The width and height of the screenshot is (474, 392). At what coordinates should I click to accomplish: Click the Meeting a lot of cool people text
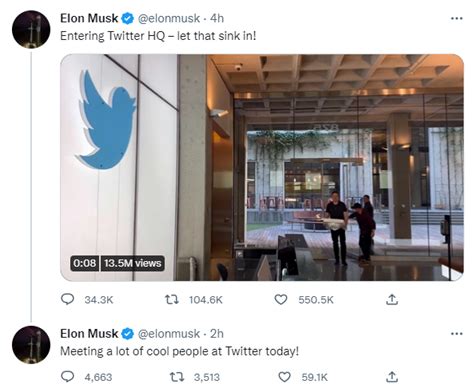pyautogui.click(x=179, y=351)
